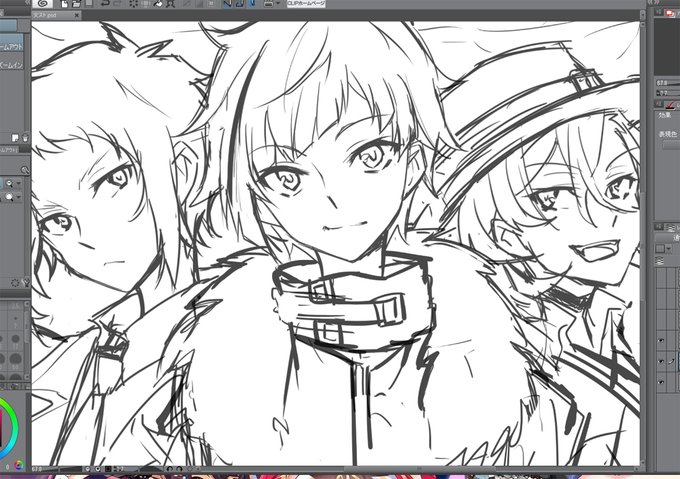Open Scale/Rotate transform icon in command bar
The image size is (680, 479).
coord(170,3)
